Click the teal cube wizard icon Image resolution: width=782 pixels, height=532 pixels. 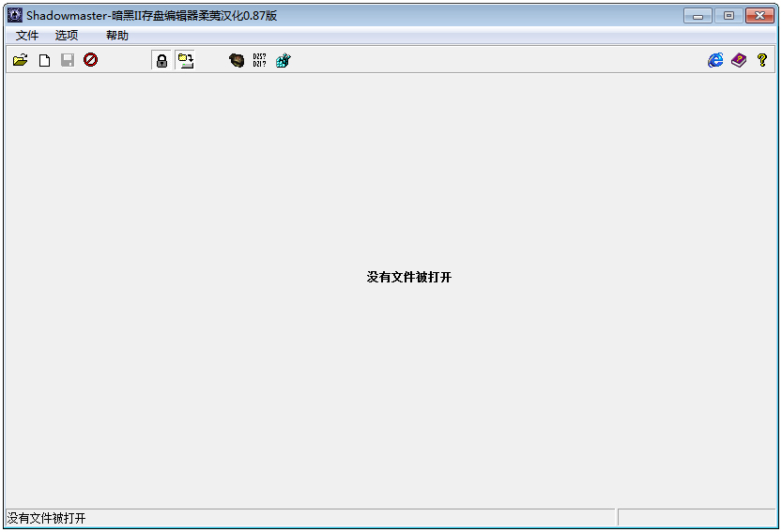(284, 60)
